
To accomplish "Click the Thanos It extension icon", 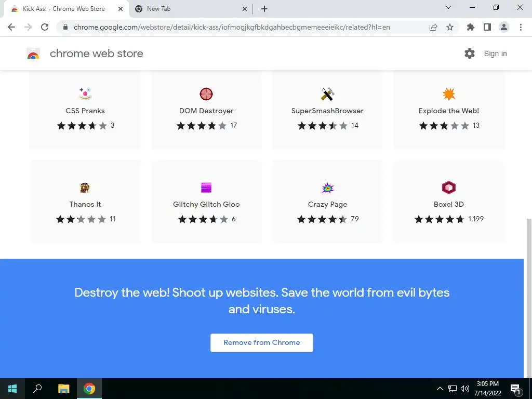I will 85,187.
